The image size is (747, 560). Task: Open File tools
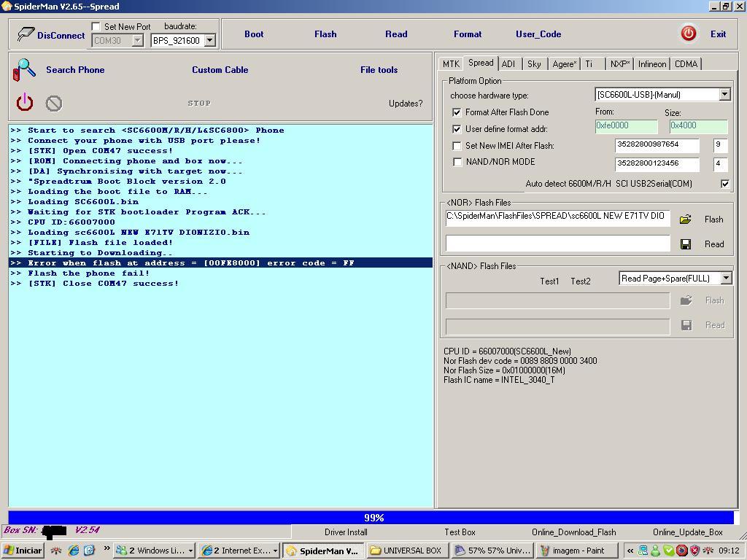tap(379, 69)
